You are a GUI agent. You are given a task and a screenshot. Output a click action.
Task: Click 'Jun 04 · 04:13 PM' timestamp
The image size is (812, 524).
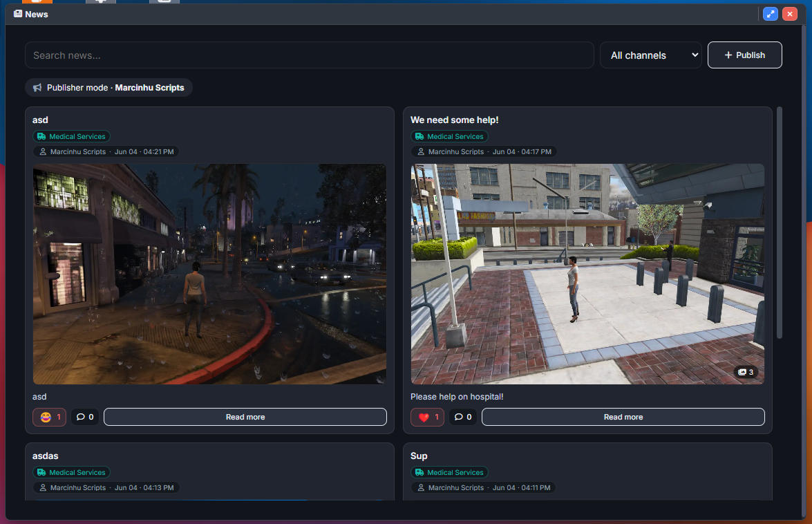(x=144, y=488)
